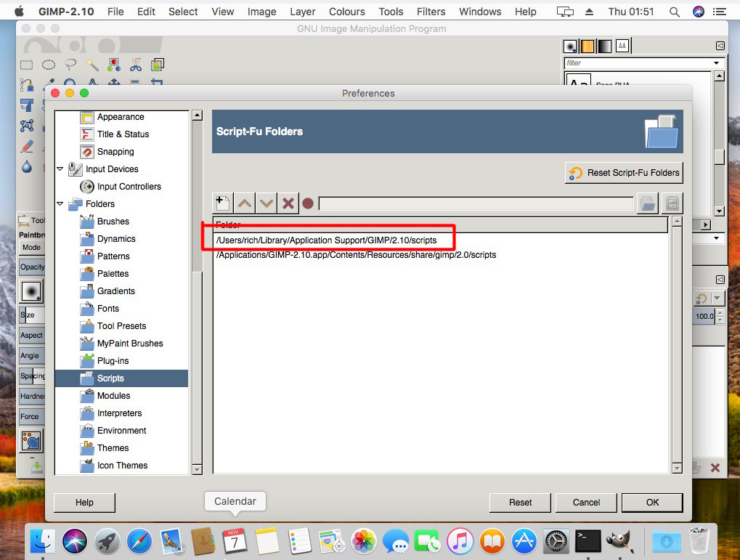Select MyPaint Brushes preferences item

pos(130,344)
